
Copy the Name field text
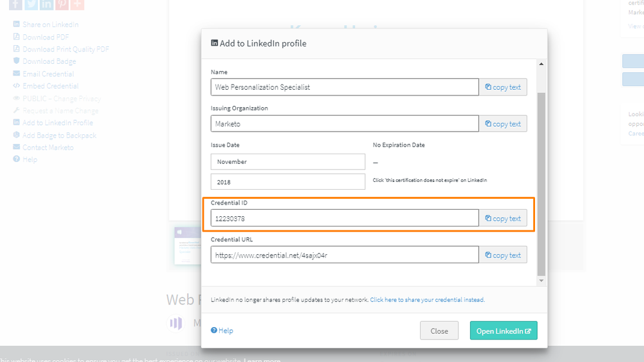point(503,87)
